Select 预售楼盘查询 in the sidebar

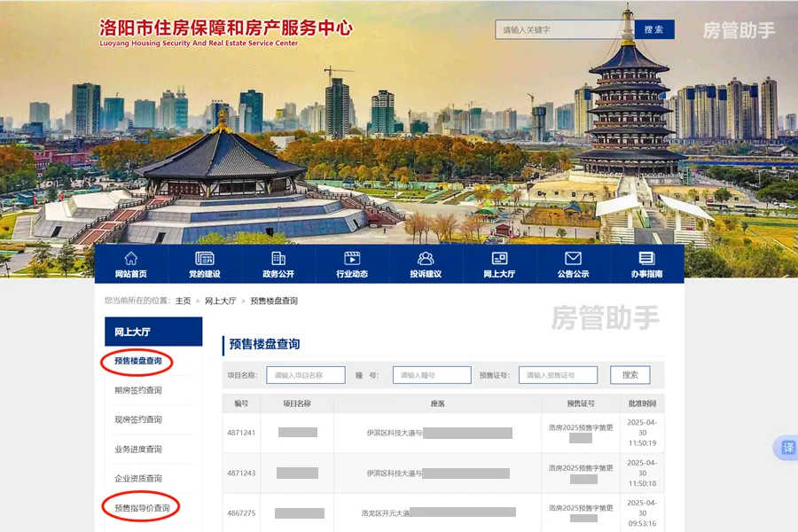[138, 361]
